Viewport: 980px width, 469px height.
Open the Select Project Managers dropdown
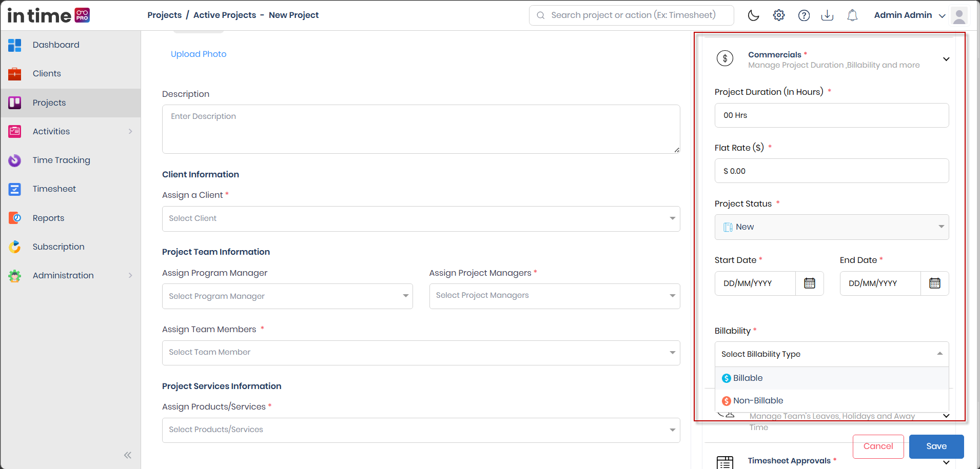pos(555,296)
